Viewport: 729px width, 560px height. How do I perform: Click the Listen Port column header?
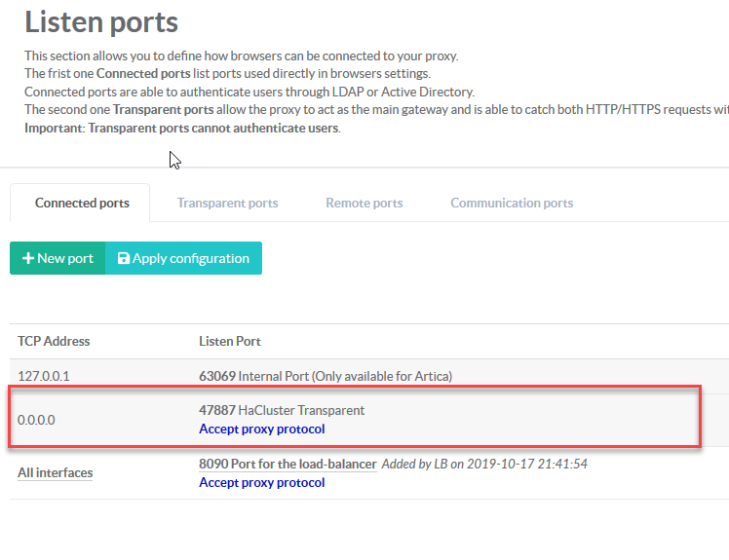[229, 341]
